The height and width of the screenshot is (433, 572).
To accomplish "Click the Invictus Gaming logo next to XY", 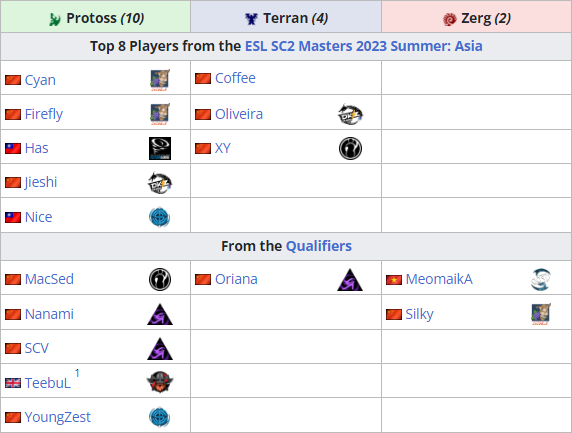I will point(350,148).
